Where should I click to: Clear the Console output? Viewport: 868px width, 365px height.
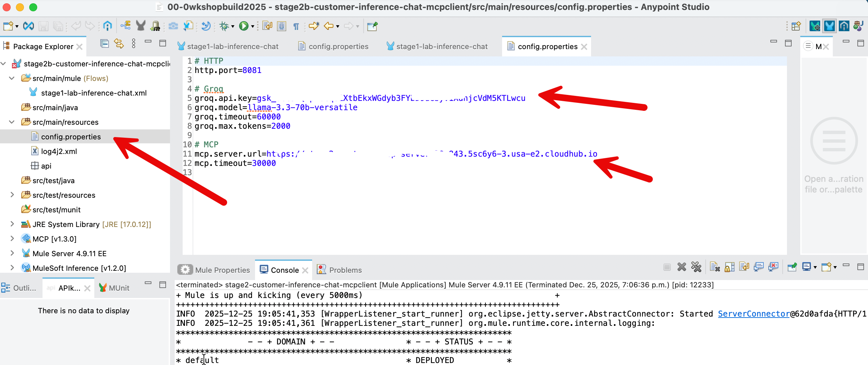tap(714, 267)
